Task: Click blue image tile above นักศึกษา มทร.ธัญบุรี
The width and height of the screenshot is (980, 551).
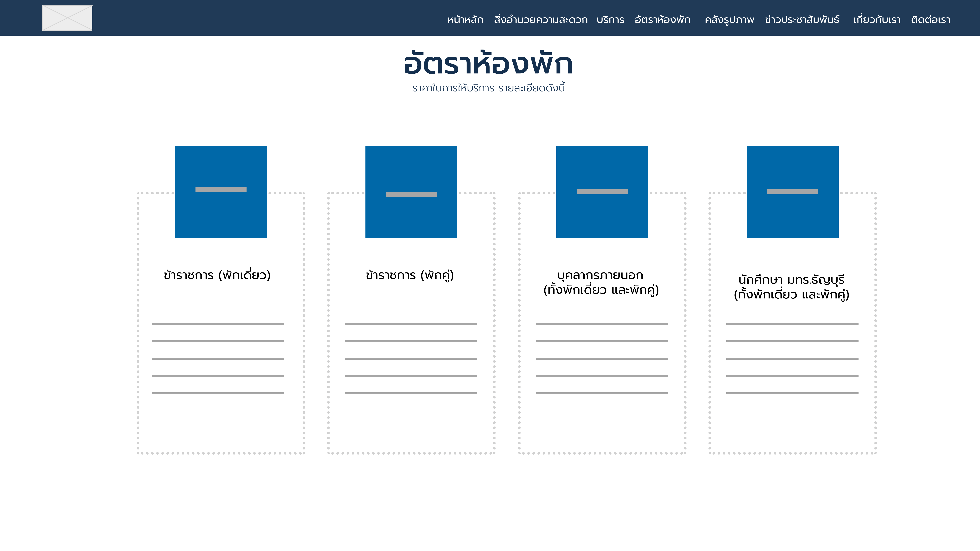Action: [x=793, y=192]
